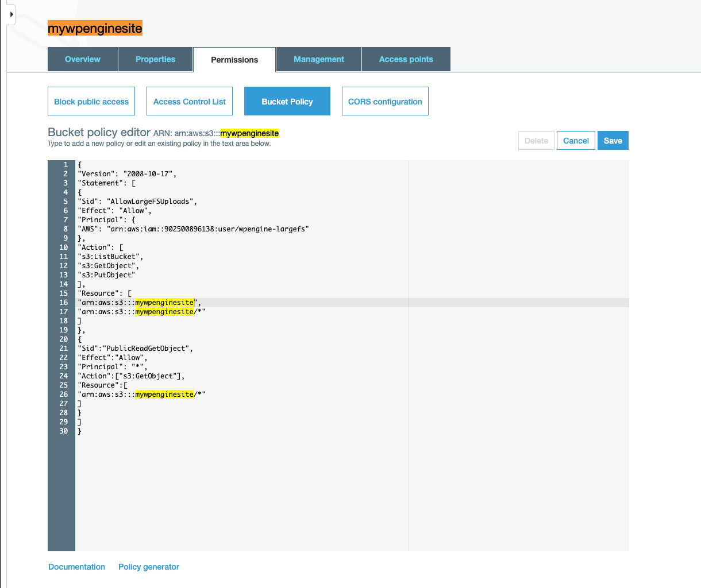Screen dimensions: 701x588
Task: Launch the Policy generator
Action: coord(148,567)
